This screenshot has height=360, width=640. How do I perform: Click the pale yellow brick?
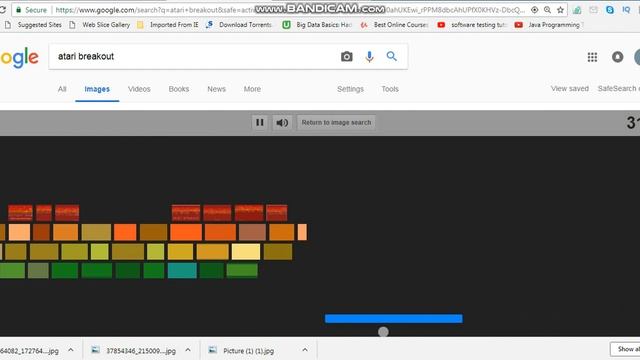[x=246, y=251]
